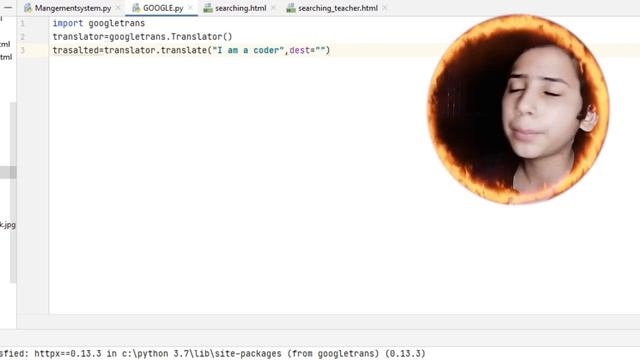The image size is (640, 360).
Task: Click the Python file icon on GOOGLE.py tab
Action: pos(136,8)
